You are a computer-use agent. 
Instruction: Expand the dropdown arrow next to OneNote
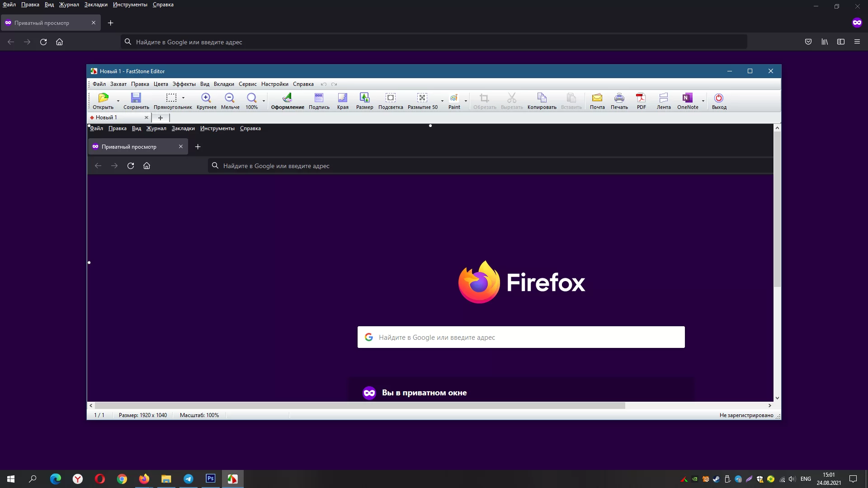[x=703, y=101]
